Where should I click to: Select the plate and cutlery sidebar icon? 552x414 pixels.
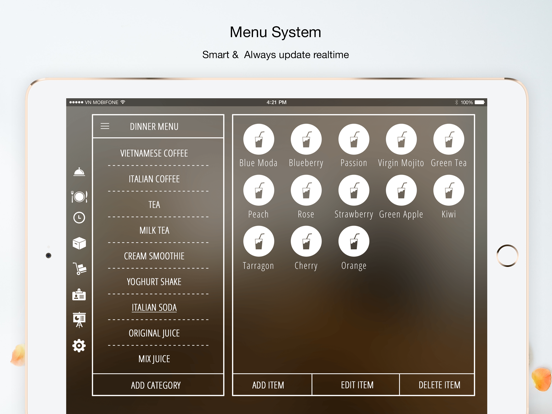point(79,196)
